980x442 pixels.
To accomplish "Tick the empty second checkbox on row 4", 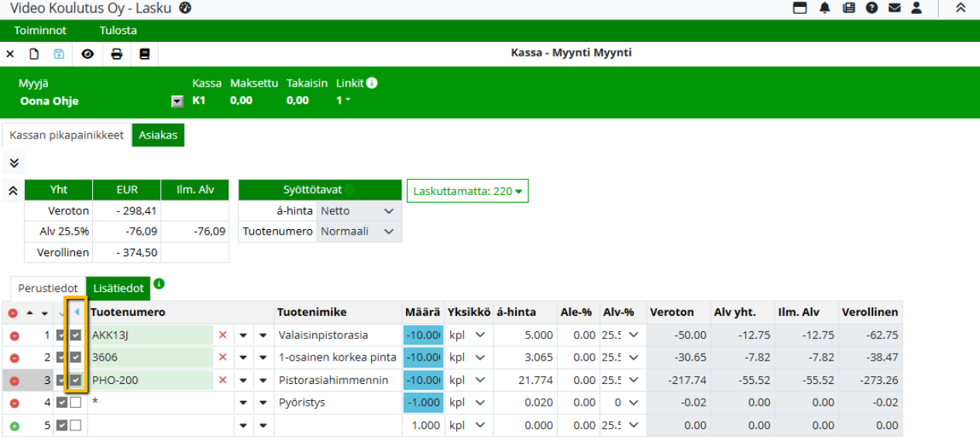I will [x=75, y=403].
